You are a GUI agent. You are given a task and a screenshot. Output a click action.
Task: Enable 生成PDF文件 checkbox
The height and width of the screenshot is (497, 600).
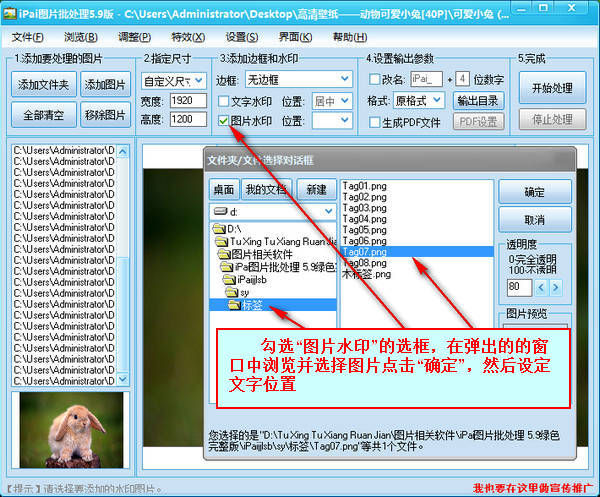coord(374,122)
